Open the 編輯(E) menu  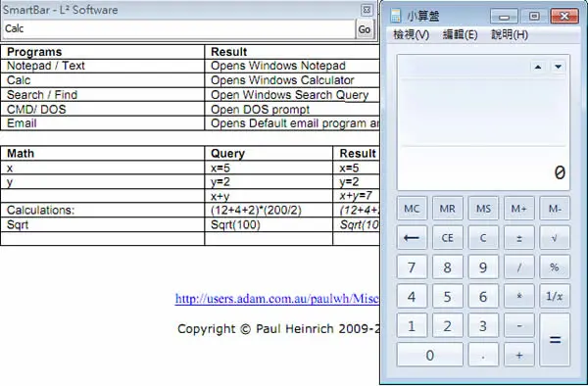[460, 35]
